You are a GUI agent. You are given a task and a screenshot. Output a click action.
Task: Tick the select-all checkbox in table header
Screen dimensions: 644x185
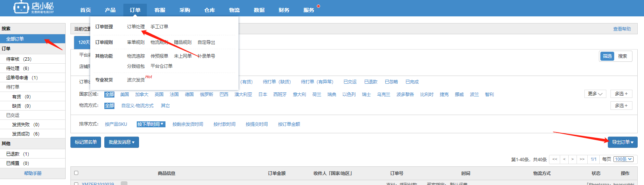tap(76, 173)
